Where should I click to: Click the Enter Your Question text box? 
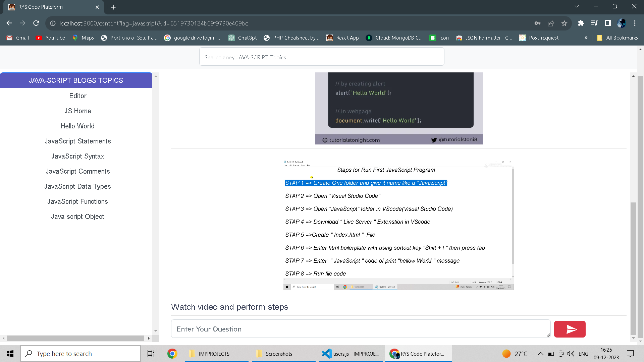[x=360, y=329]
